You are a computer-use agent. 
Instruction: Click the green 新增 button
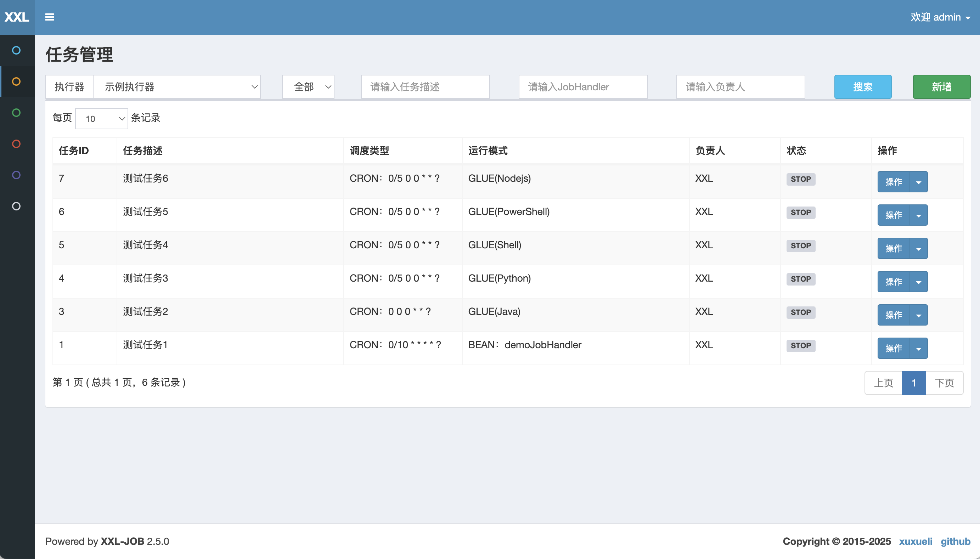pos(941,87)
